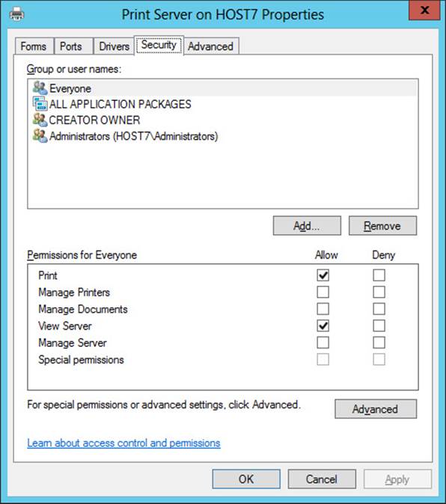Open Learn about access control link
446x504 pixels.
pos(123,443)
